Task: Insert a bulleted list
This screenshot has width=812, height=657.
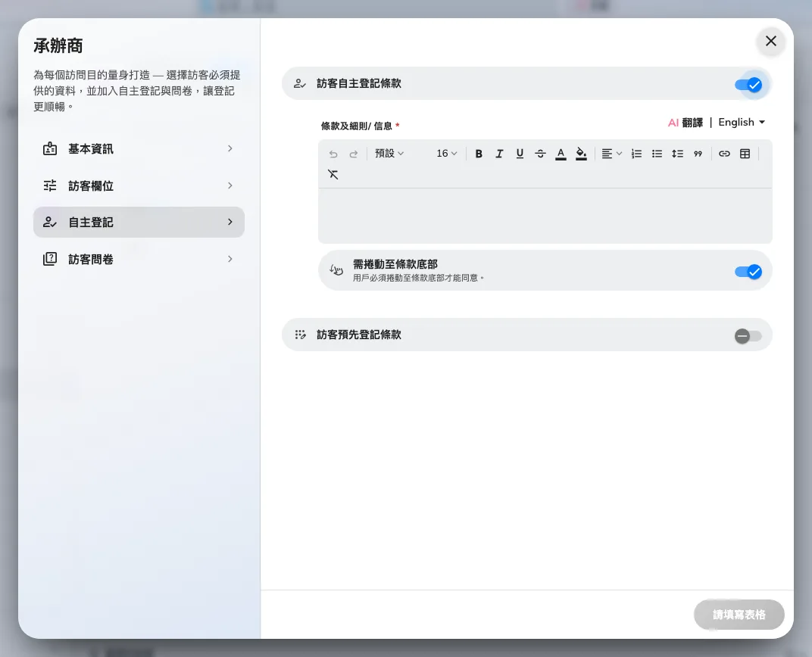Action: 657,154
